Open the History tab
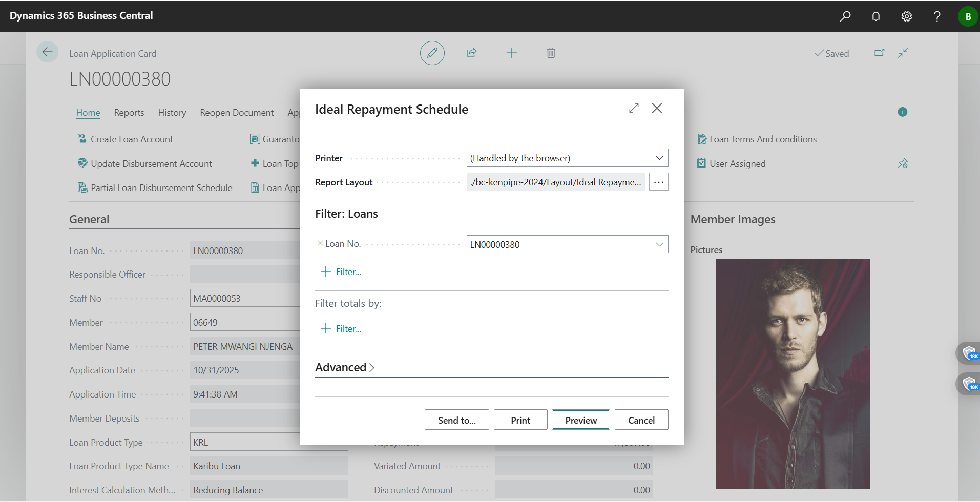The image size is (980, 502). coord(172,113)
